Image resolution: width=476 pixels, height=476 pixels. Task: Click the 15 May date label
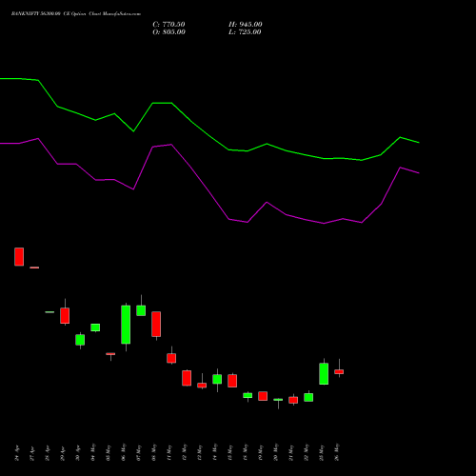click(230, 452)
